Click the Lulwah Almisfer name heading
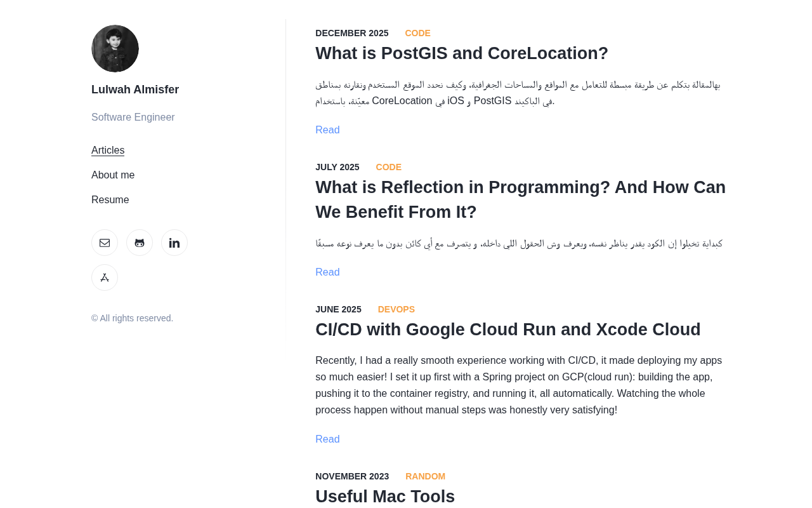This screenshot has height=508, width=812. click(135, 90)
